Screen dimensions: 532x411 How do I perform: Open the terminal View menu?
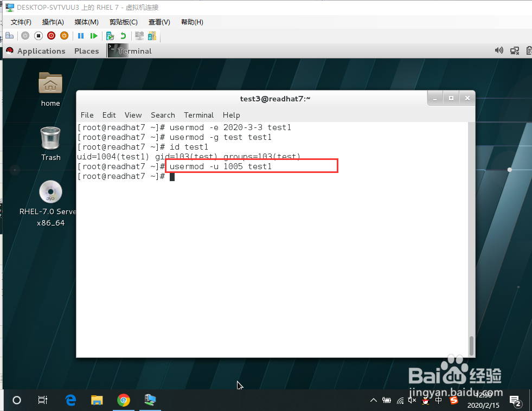pos(133,115)
